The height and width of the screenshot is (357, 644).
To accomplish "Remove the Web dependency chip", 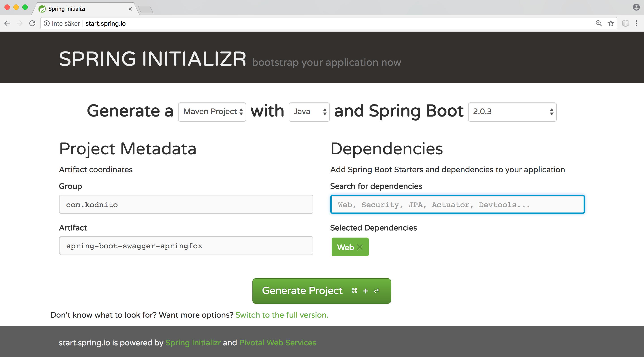I will [x=360, y=247].
